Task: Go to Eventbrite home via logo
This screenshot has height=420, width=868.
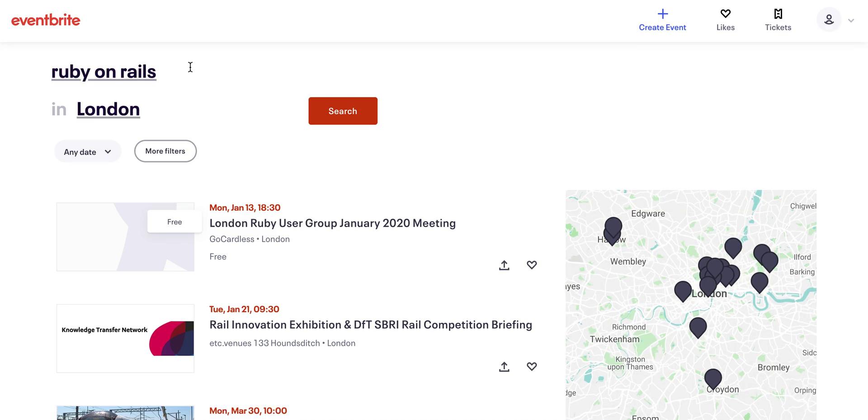Action: 46,20
